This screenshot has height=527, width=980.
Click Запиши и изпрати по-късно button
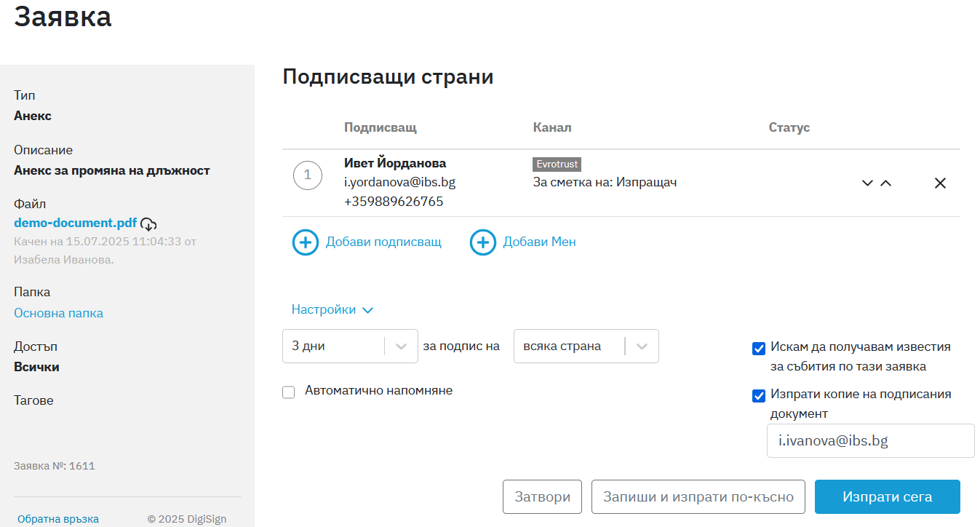click(698, 497)
